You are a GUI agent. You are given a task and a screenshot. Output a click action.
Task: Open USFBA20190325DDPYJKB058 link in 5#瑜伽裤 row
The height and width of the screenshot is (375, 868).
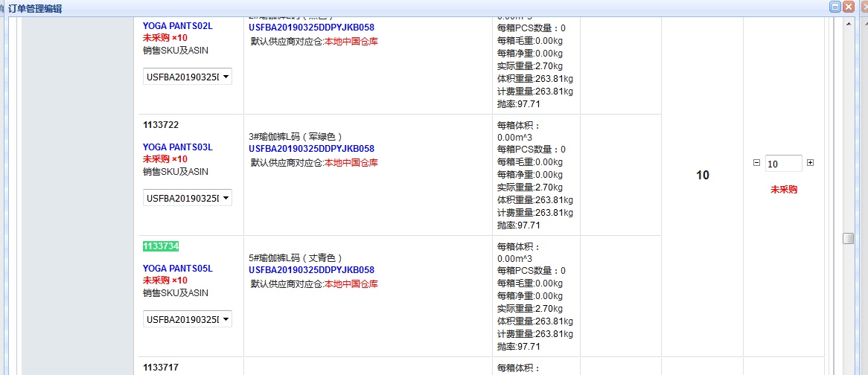pyautogui.click(x=311, y=270)
